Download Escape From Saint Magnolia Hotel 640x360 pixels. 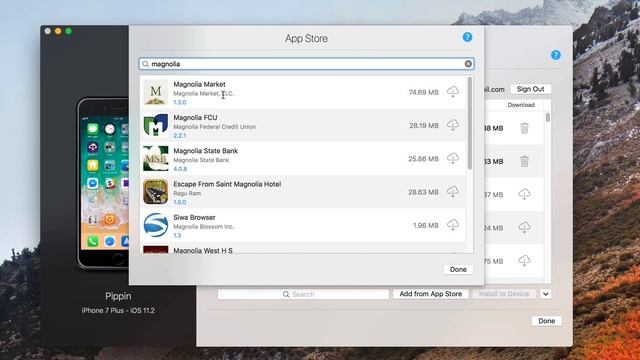[x=453, y=192]
